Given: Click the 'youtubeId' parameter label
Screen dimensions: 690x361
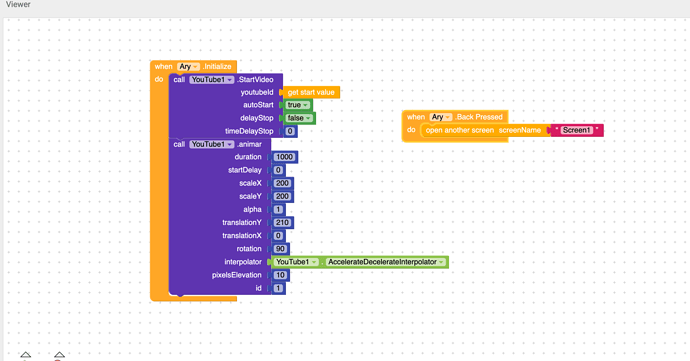Looking at the screenshot, I should [257, 92].
